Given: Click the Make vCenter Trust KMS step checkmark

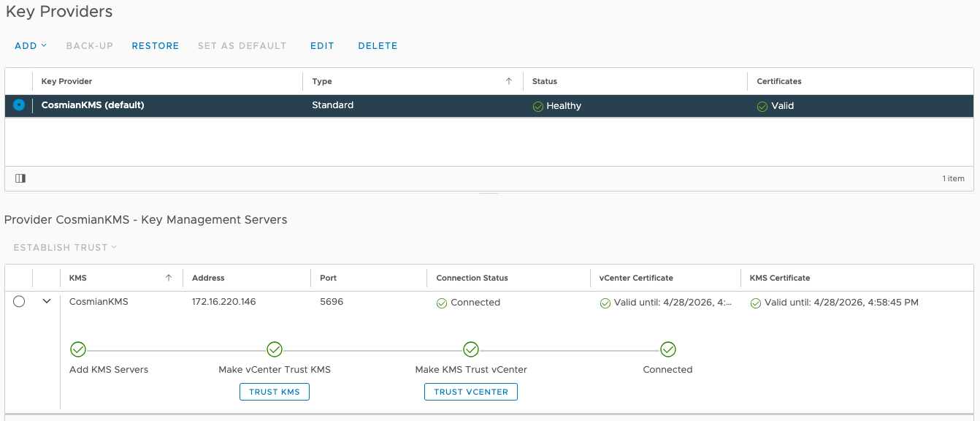Looking at the screenshot, I should [275, 349].
